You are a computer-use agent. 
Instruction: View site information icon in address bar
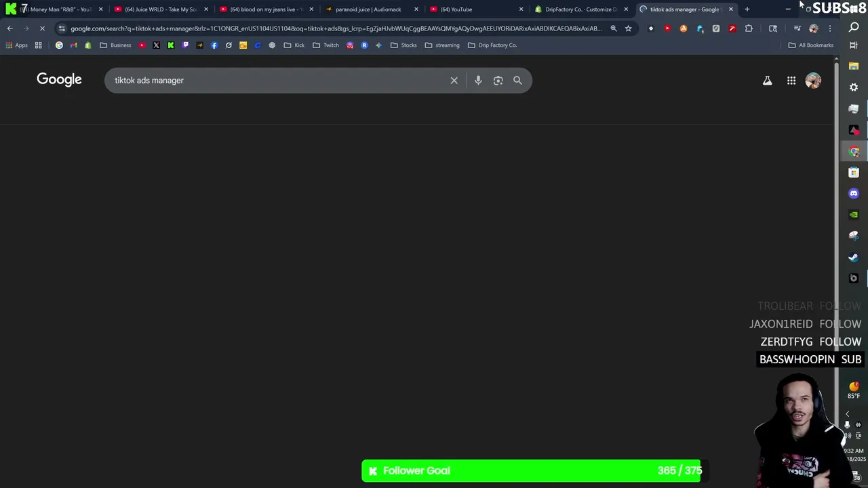click(62, 28)
